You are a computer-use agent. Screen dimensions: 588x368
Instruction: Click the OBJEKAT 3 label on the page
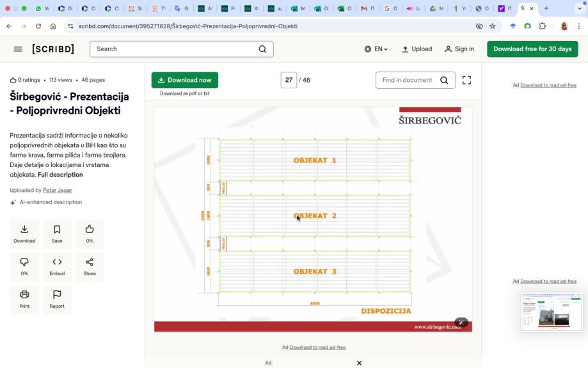coord(315,271)
